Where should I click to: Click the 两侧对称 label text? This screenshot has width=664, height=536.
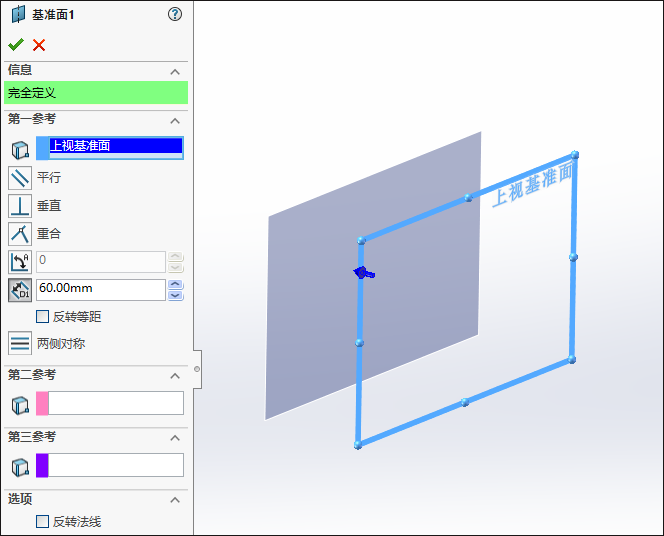(61, 343)
